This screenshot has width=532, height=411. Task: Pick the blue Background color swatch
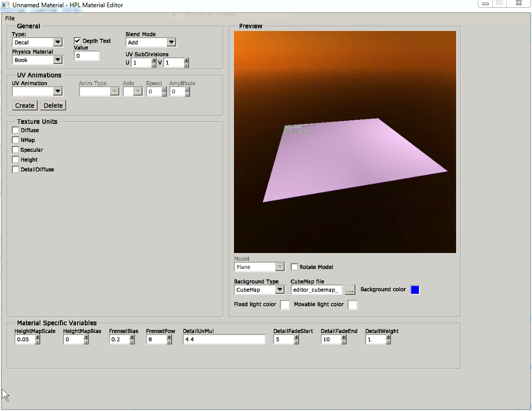tap(415, 290)
